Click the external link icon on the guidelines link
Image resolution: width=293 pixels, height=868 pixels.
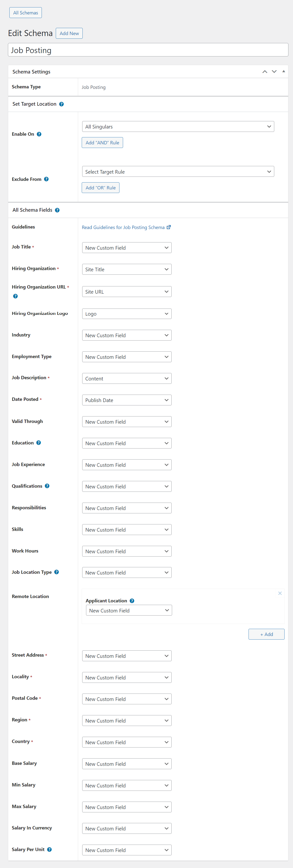(x=168, y=227)
